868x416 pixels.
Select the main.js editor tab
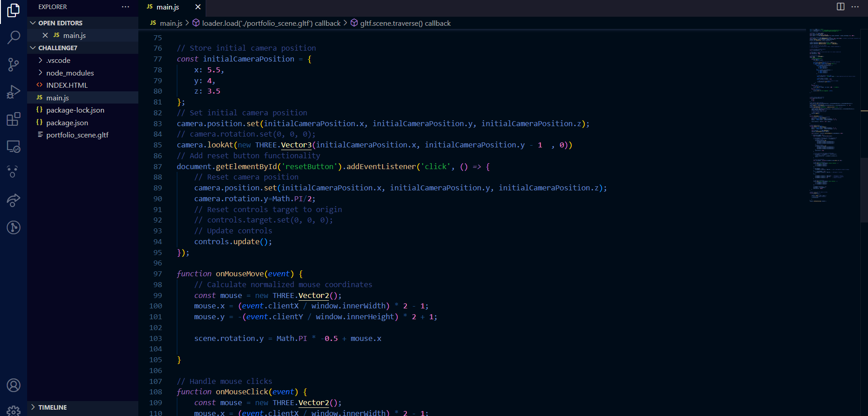[x=168, y=7]
